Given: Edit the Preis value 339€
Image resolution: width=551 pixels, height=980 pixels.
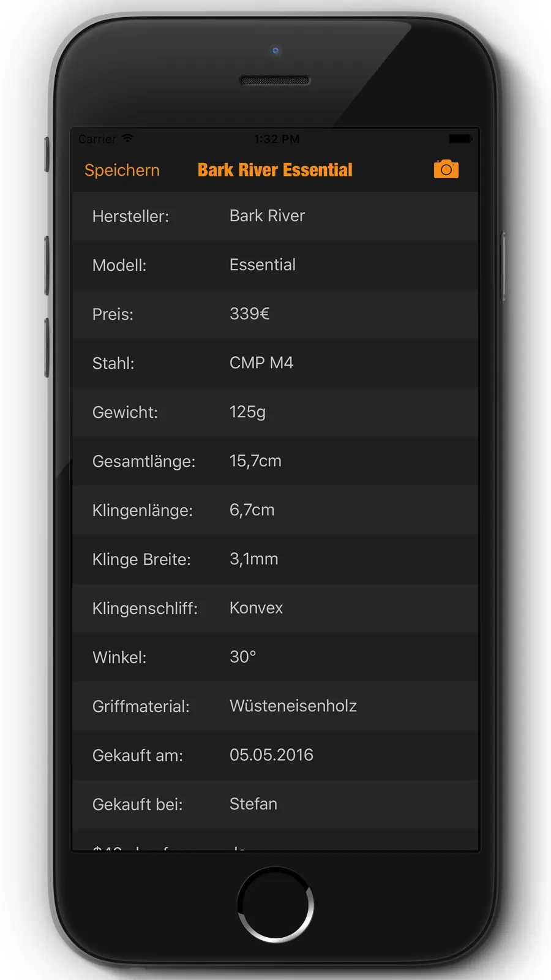Looking at the screenshot, I should 249,314.
